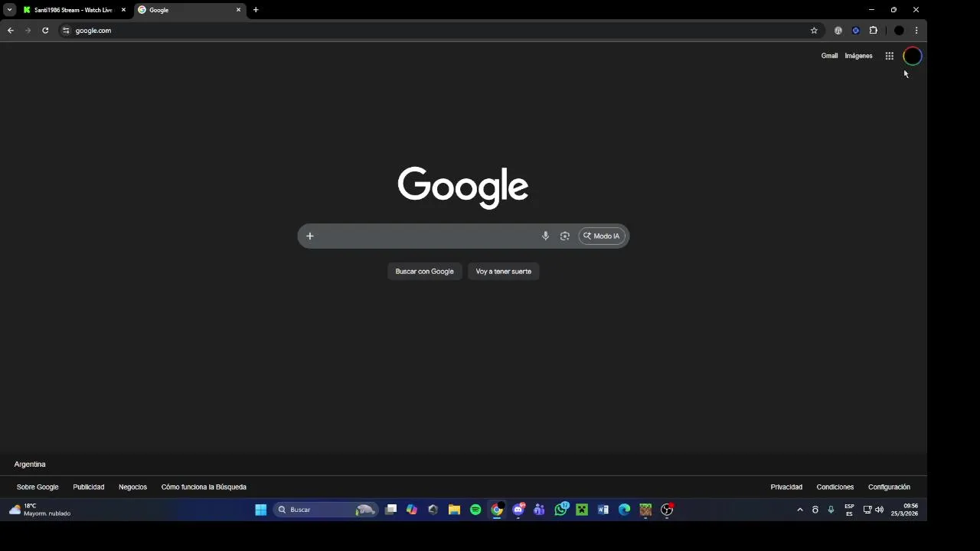This screenshot has width=980, height=551.
Task: Click Buscar con Google button
Action: (424, 271)
